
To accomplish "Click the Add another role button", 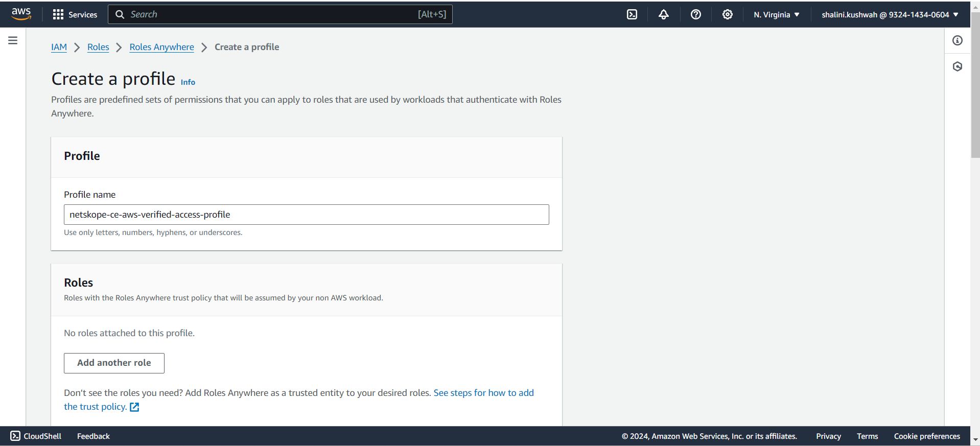I will point(114,363).
